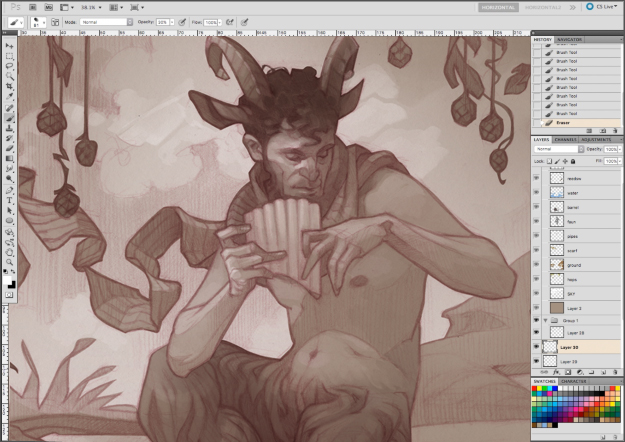
Task: Open the Flow slider dropdown arrow
Action: tap(220, 22)
